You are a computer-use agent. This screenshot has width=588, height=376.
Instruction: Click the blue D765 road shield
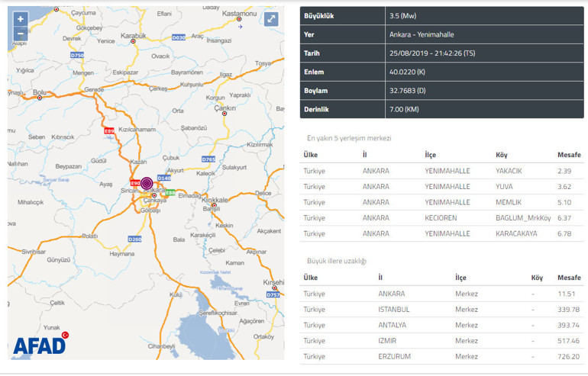[x=208, y=159]
